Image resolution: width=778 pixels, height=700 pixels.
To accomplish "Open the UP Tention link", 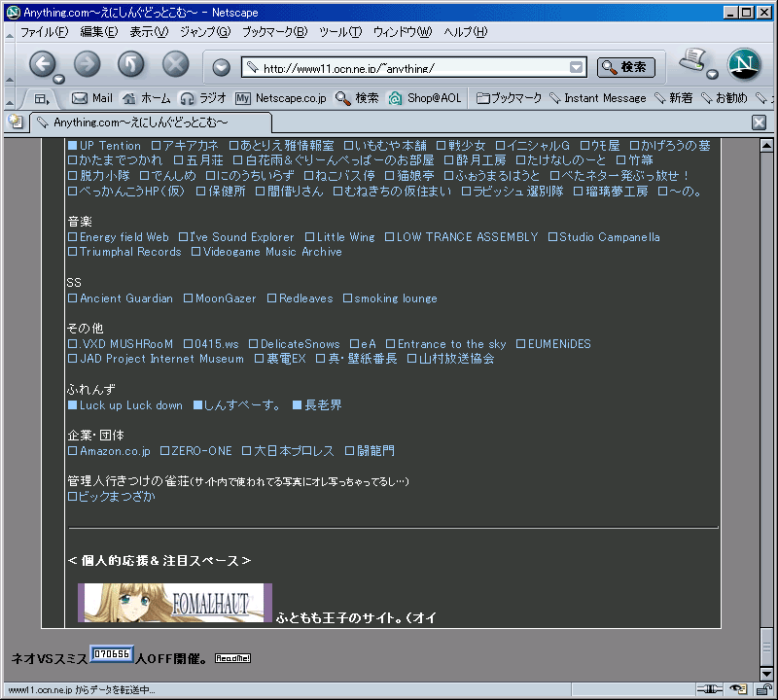I will click(x=104, y=146).
